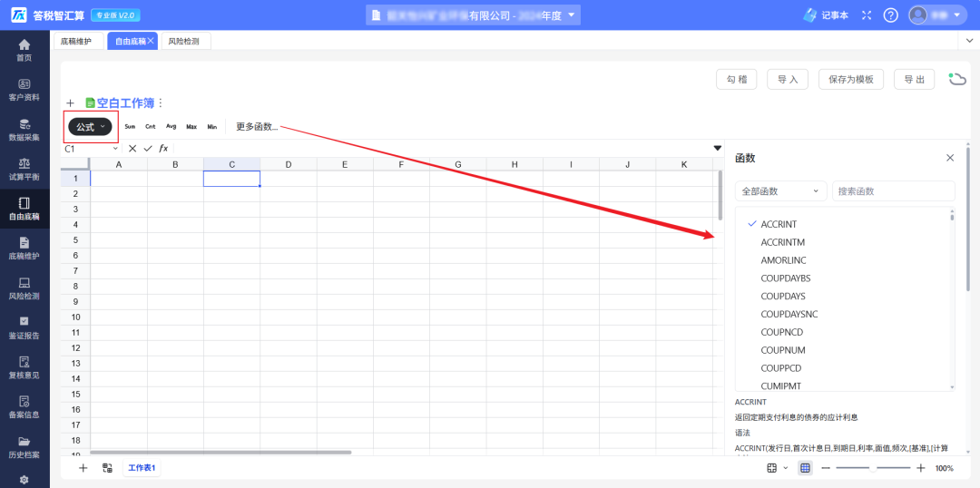Select the COUPDAYBS function
Viewport: 980px width, 488px height.
pos(786,278)
